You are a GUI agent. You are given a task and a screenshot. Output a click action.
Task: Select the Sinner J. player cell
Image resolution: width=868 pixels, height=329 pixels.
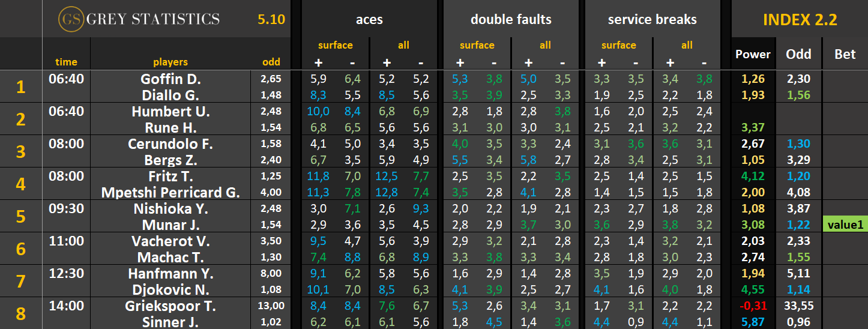pos(170,322)
